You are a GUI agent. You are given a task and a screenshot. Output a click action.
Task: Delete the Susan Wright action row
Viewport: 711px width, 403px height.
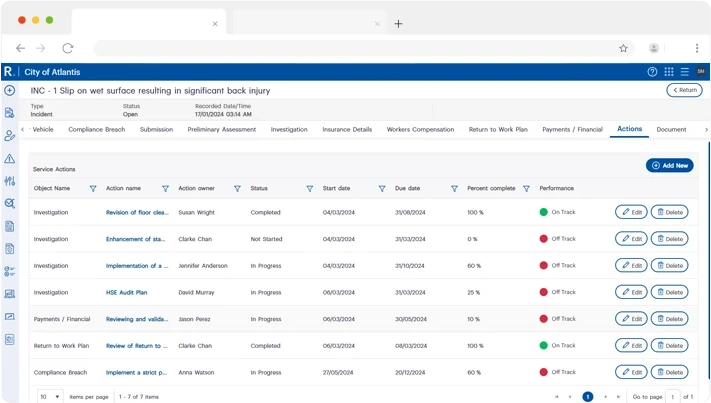tap(669, 212)
